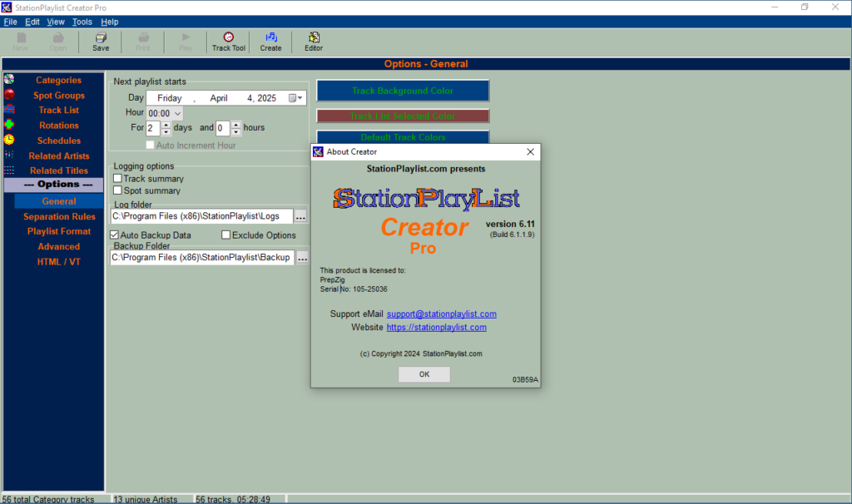This screenshot has height=504, width=852.
Task: Click the Related Artists sidebar icon
Action: tap(9, 155)
